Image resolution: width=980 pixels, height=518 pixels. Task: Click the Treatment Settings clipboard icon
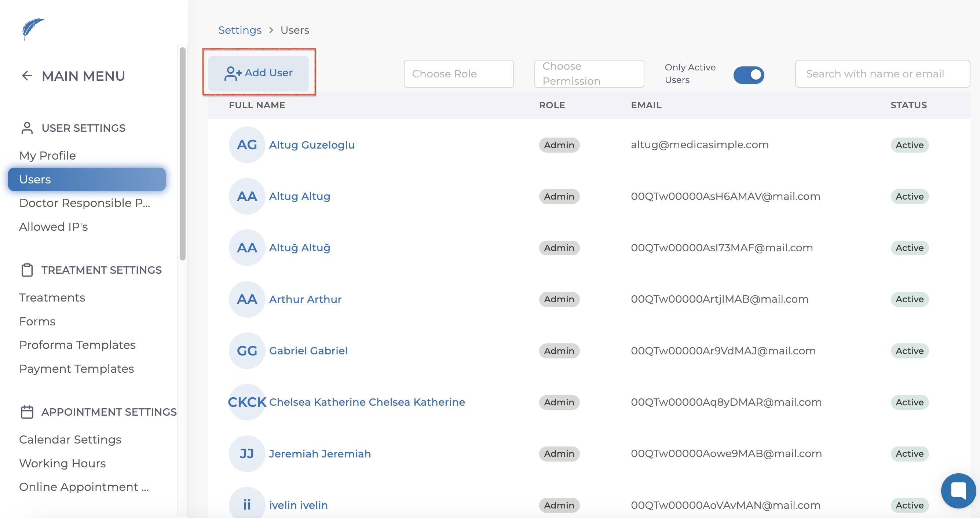point(27,270)
